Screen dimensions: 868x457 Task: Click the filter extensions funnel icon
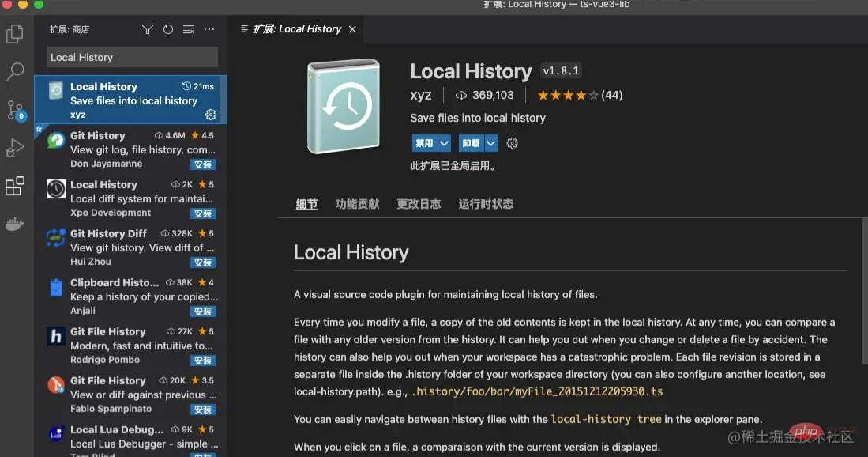click(148, 29)
